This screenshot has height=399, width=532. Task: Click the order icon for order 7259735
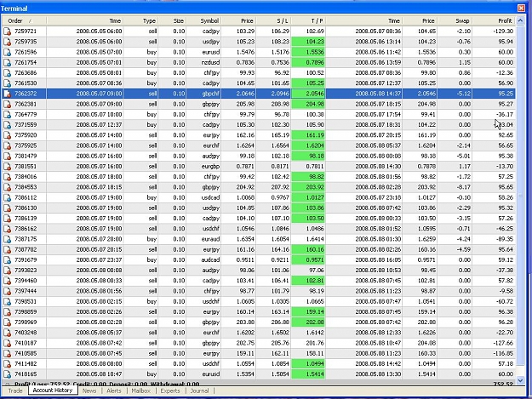pos(8,42)
